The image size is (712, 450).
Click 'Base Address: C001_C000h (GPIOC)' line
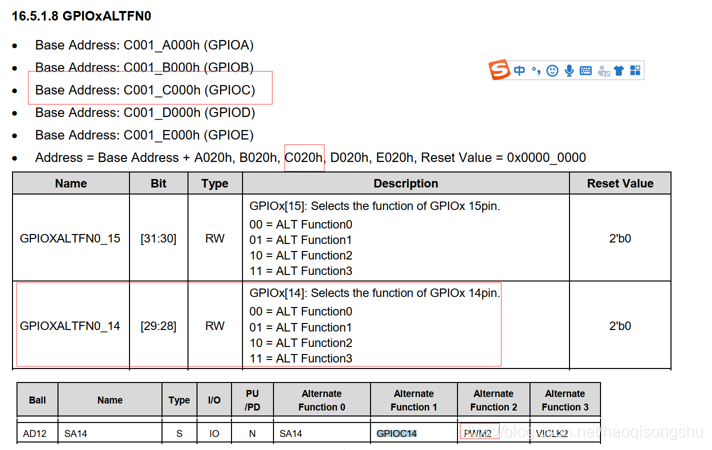pyautogui.click(x=145, y=90)
